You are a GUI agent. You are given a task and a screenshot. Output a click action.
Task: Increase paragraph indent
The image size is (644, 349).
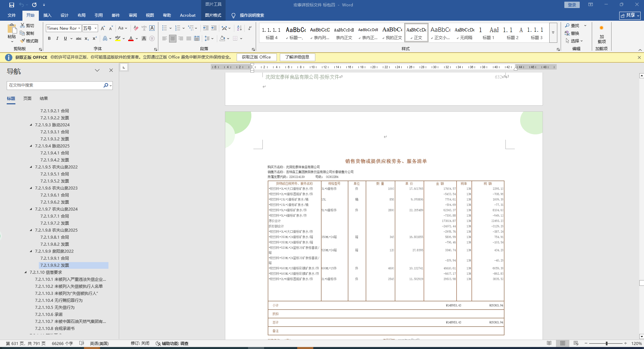[214, 28]
